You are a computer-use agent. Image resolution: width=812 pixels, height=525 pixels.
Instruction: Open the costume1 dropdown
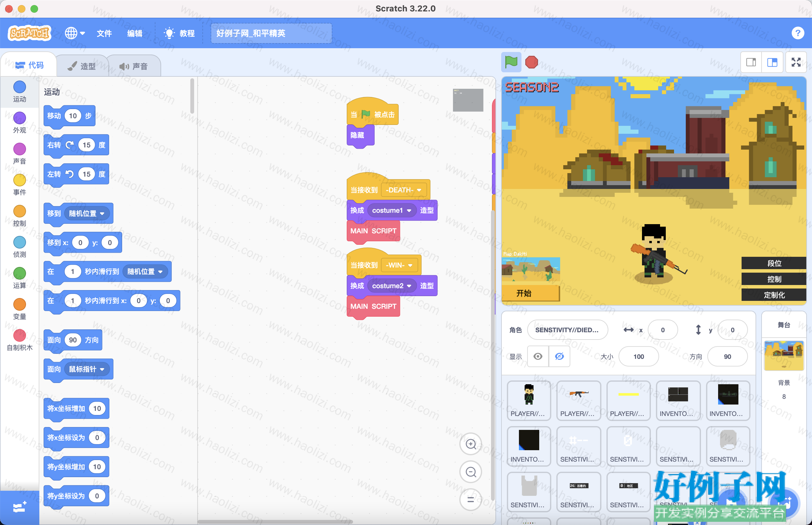tap(391, 210)
